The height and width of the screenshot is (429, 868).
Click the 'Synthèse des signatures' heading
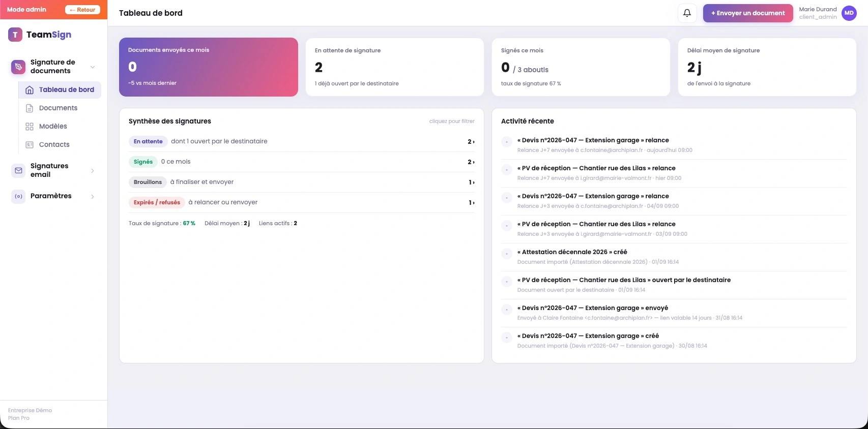click(170, 121)
